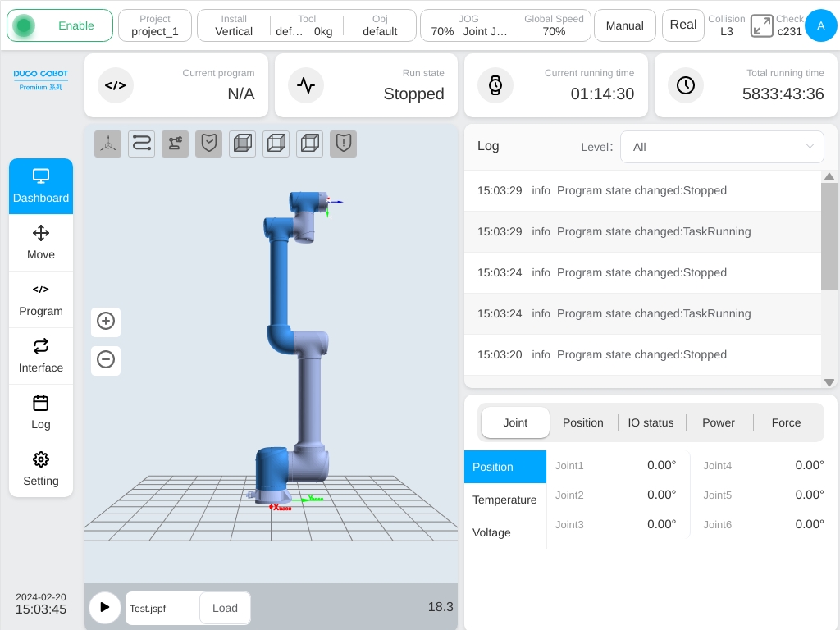The width and height of the screenshot is (840, 630).
Task: Click the log list scrollbar thumb
Action: point(829,236)
